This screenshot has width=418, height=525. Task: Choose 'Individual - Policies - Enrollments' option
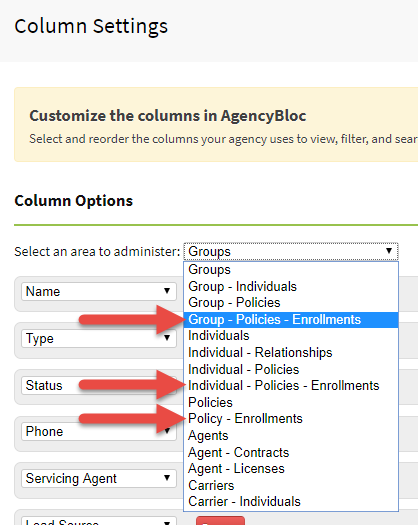click(x=291, y=386)
